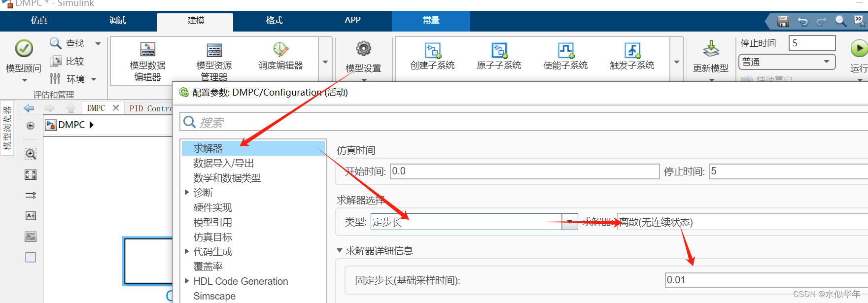Click 创建子系统 icon

click(x=433, y=50)
